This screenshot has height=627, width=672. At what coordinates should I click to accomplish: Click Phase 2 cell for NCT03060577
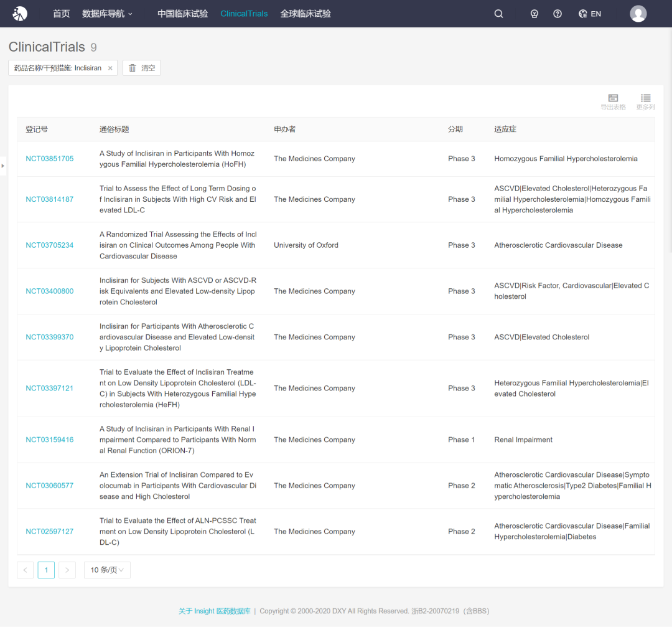coord(462,486)
